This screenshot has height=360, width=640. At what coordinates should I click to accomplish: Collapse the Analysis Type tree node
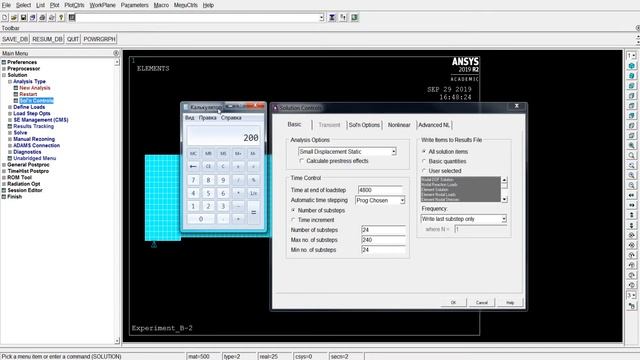tap(10, 82)
